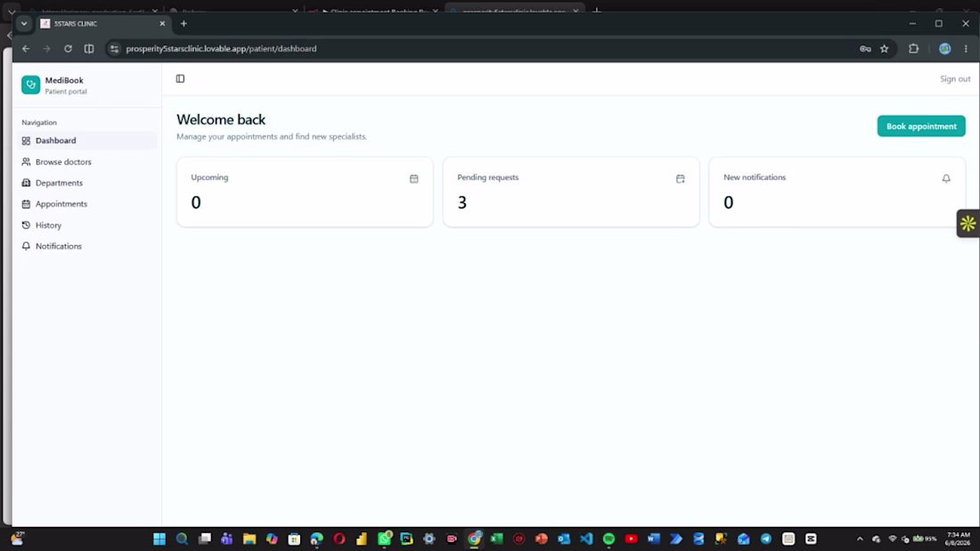Screen dimensions: 980x551
Task: Open the browser profile avatar
Action: click(x=944, y=49)
